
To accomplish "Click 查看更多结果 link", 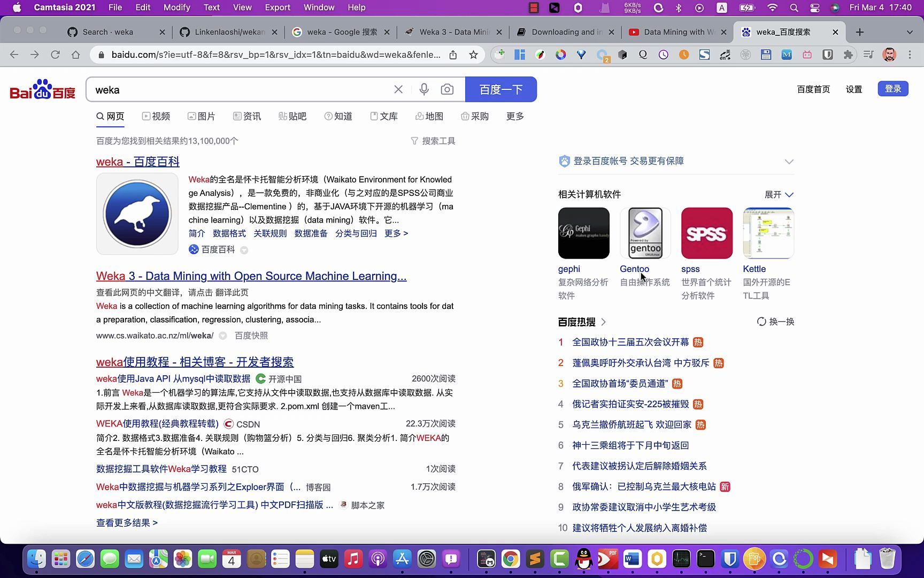I will [127, 523].
